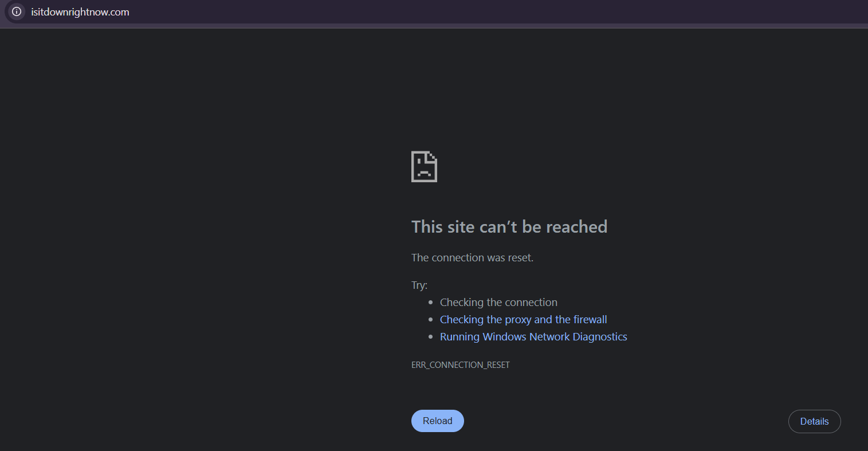Click "The connection was reset." message
The height and width of the screenshot is (451, 868).
472,258
